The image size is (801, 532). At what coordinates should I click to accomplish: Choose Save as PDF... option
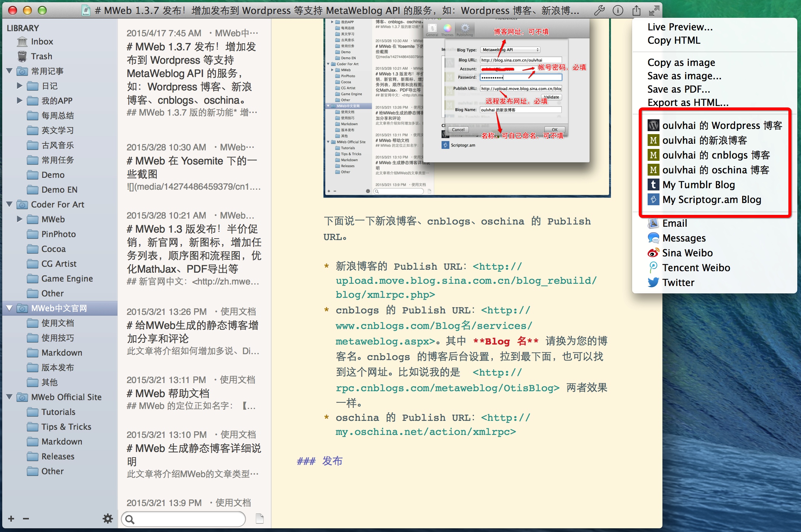[x=678, y=89]
